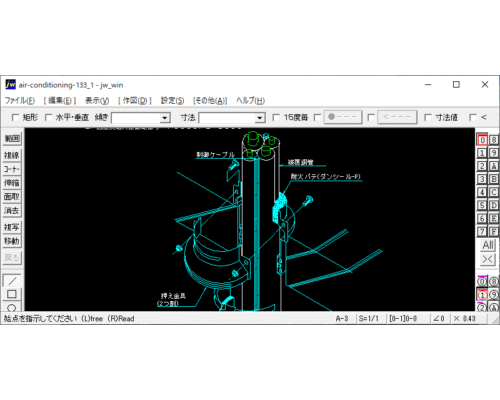Open the 作図(D) menu
Viewport: 500px width, 400px height.
pyautogui.click(x=135, y=100)
